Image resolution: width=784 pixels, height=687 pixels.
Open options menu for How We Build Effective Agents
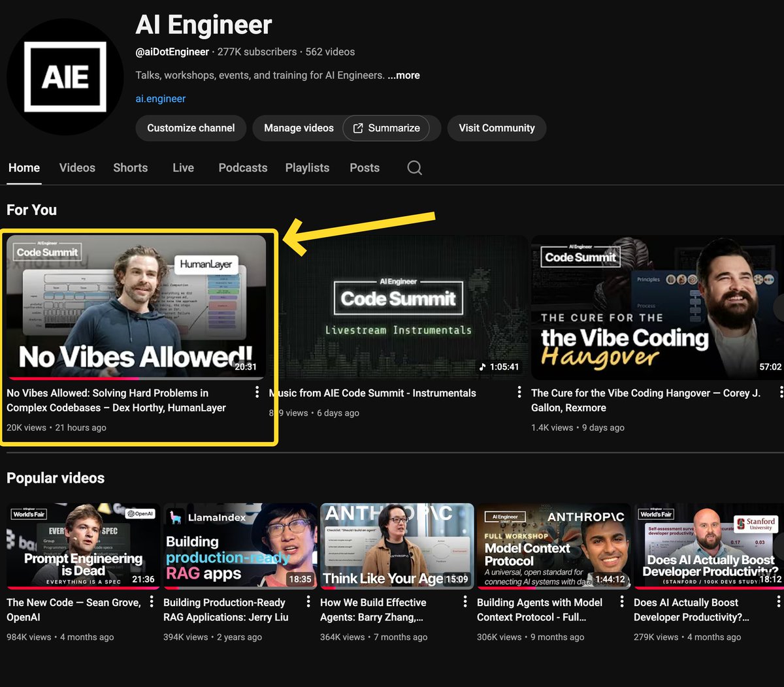[465, 601]
